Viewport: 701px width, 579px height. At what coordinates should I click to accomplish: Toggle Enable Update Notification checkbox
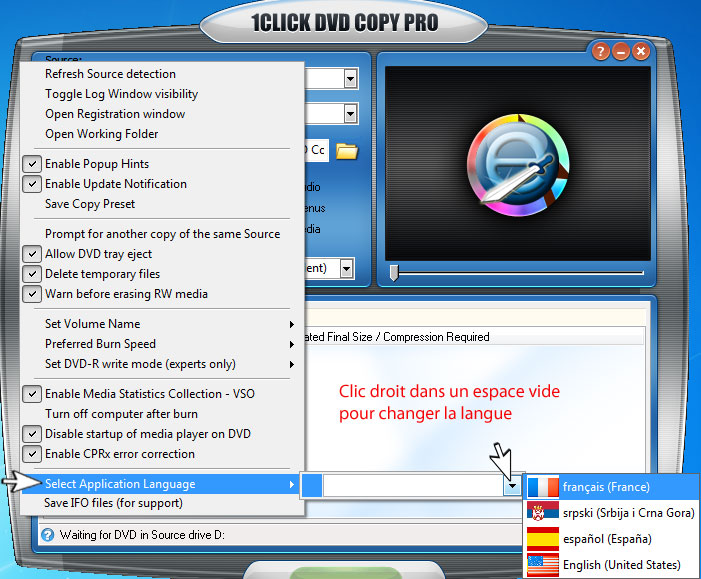32,184
